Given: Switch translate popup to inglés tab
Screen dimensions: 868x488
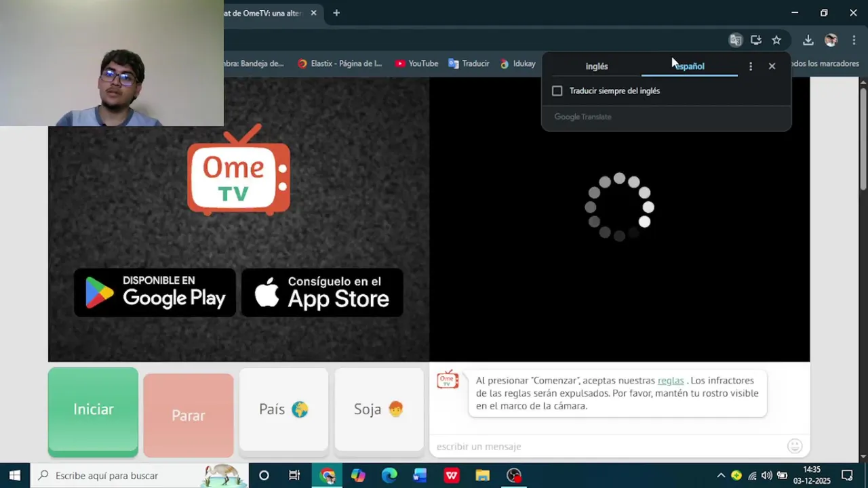Looking at the screenshot, I should coord(597,66).
